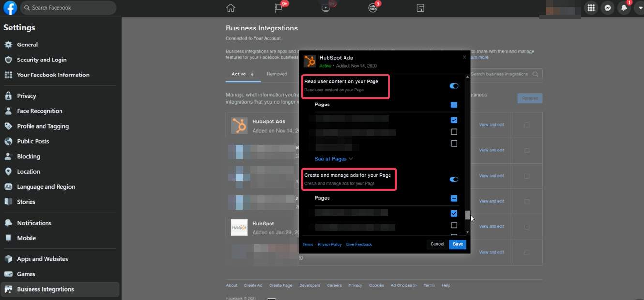Open the Give Feedback link in the dialog
The width and height of the screenshot is (644, 300).
359,245
